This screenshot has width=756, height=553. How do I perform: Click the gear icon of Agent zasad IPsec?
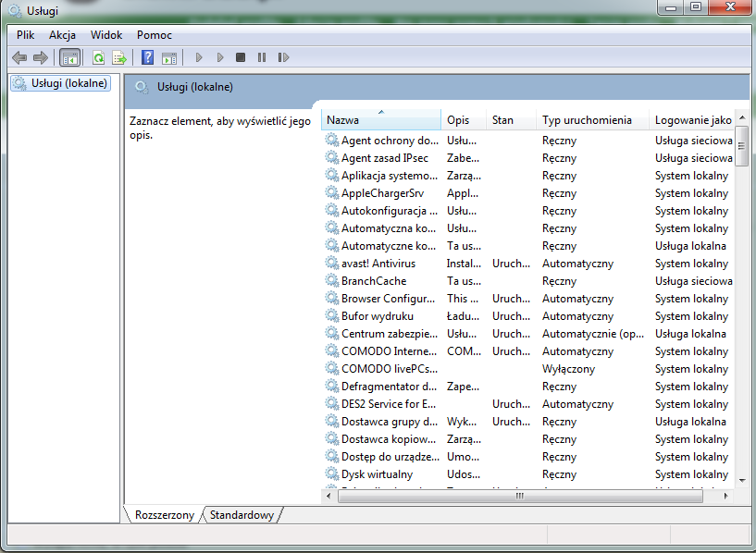[x=331, y=157]
